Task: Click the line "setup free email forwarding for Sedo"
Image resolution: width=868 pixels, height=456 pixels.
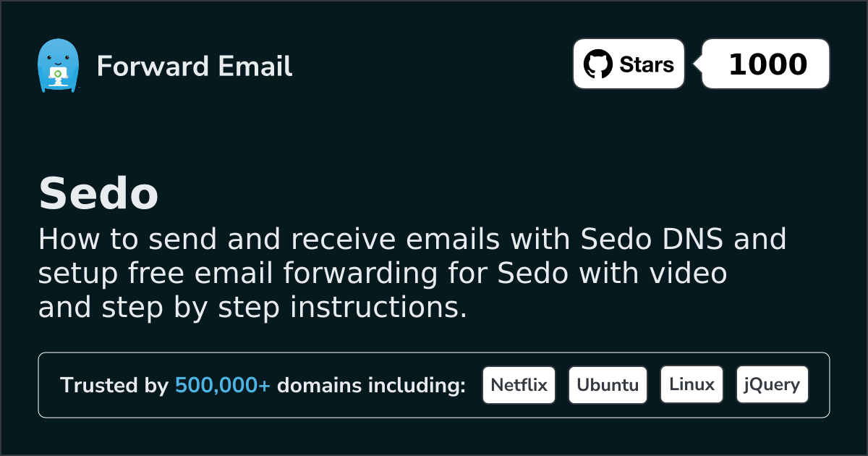Action: pyautogui.click(x=382, y=274)
